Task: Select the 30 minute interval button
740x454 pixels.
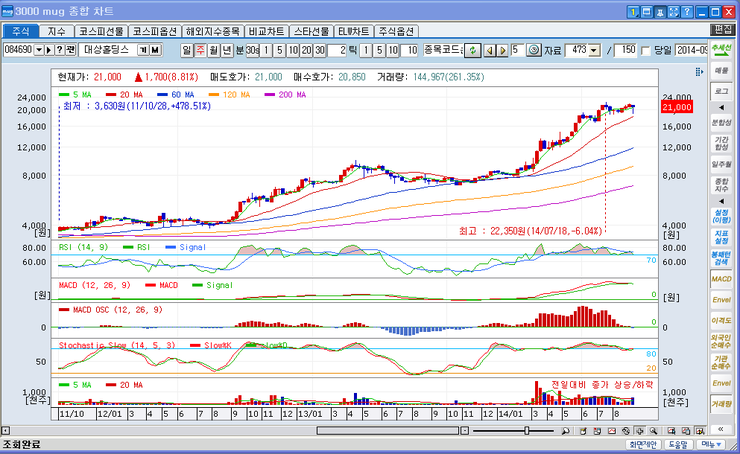Action: coord(320,50)
